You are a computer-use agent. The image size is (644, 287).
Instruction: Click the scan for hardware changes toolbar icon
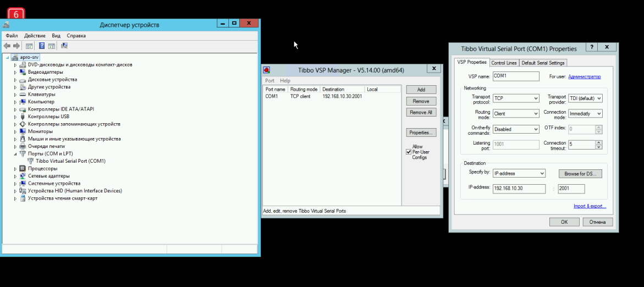pos(64,46)
